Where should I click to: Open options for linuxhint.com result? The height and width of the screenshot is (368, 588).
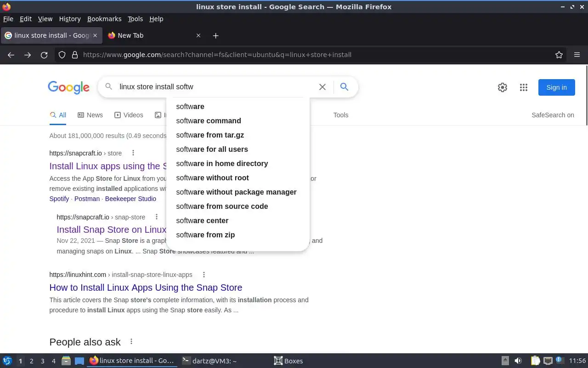click(204, 275)
